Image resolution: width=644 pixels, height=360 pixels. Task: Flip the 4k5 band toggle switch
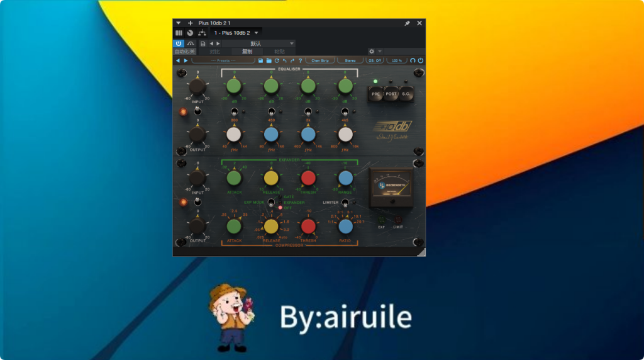point(345,111)
